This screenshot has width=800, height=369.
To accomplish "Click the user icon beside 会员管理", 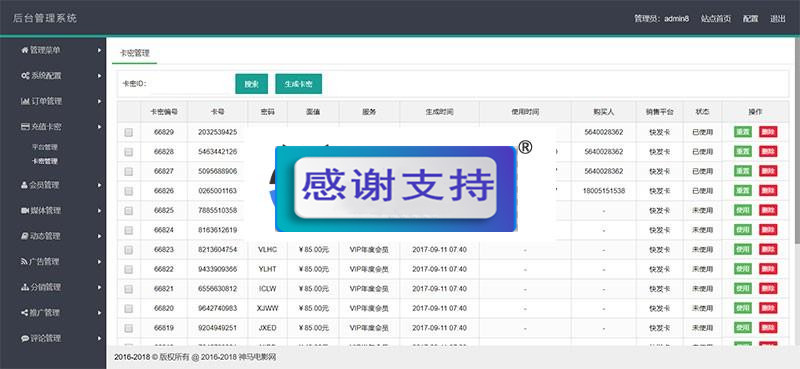I will coord(24,185).
